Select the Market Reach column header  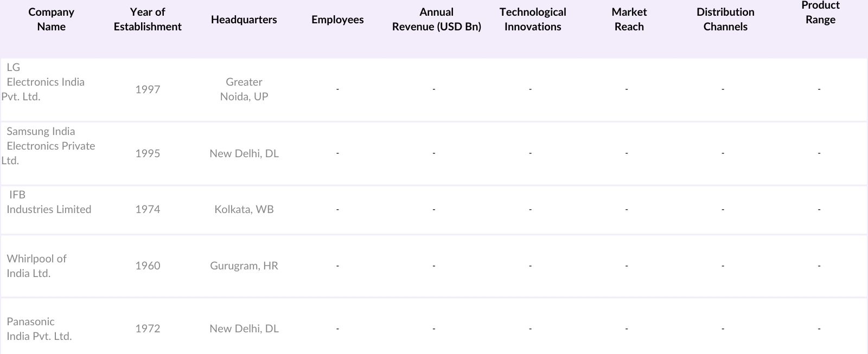click(629, 20)
